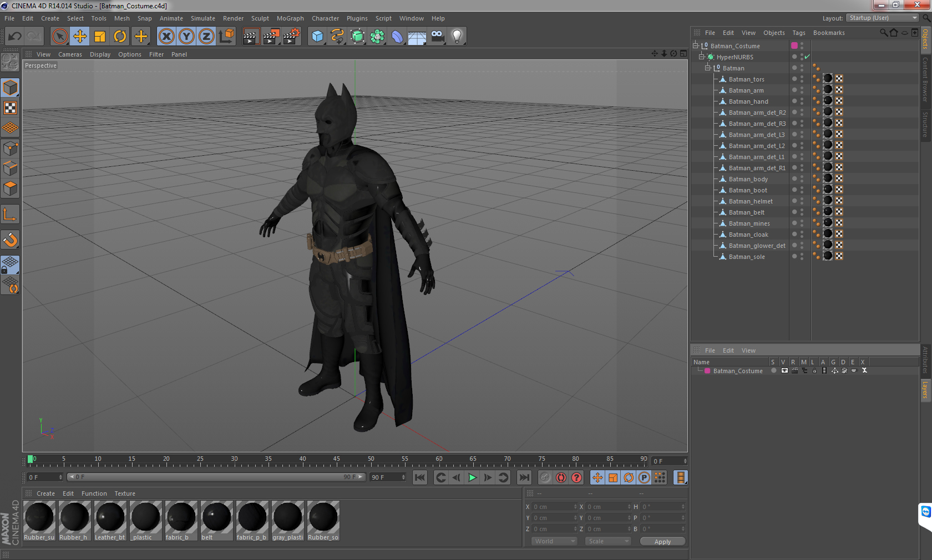This screenshot has height=560, width=932.
Task: Click the Apply button
Action: coord(662,542)
